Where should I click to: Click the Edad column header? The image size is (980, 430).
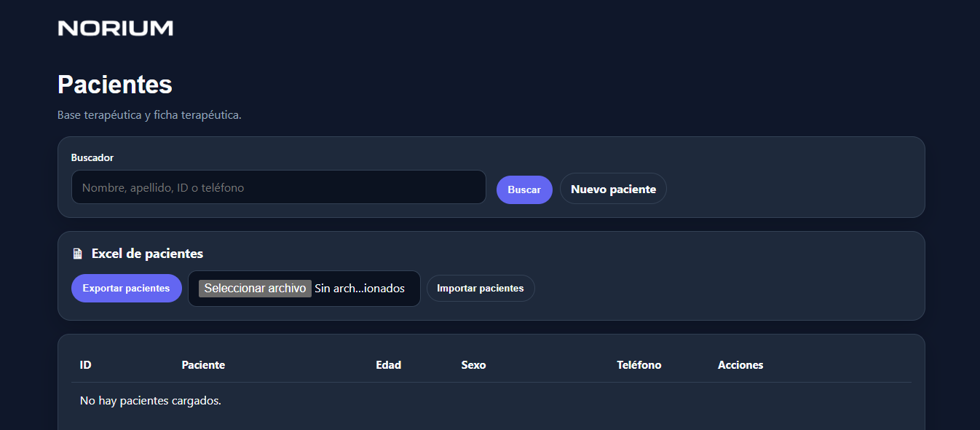click(x=388, y=365)
